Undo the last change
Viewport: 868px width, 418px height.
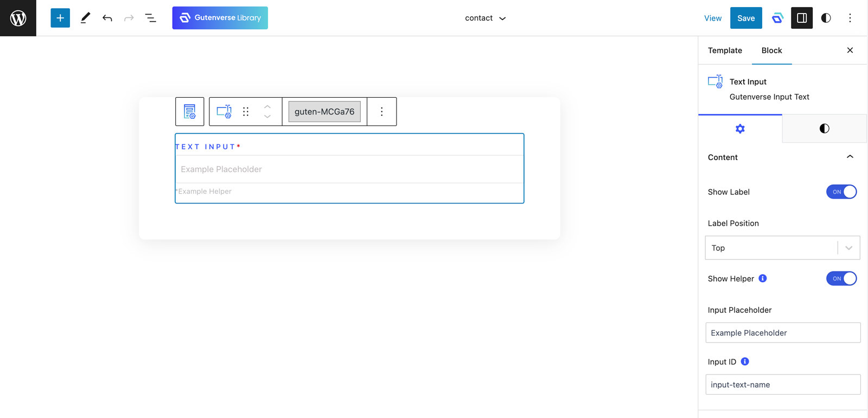pos(107,18)
